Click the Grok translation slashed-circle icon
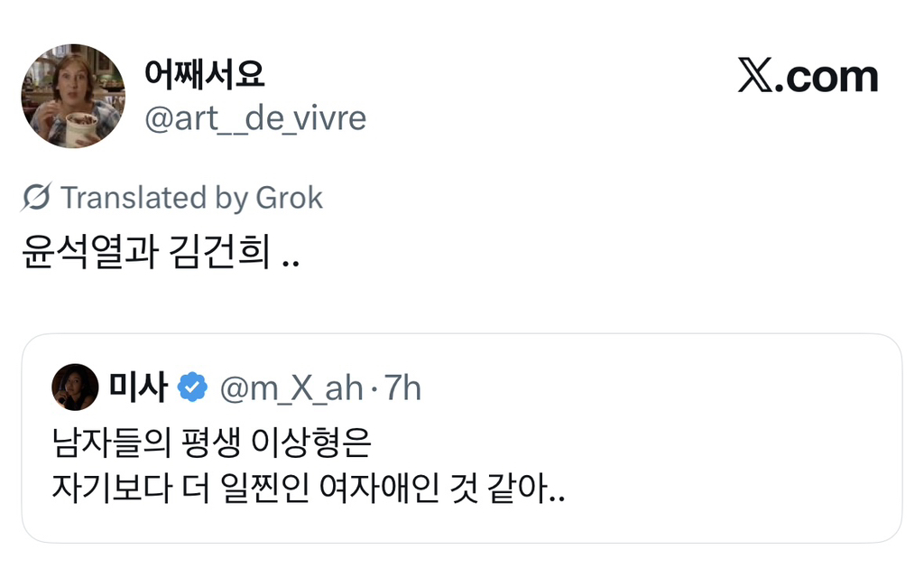Viewport: 924px width, 578px height. pos(36,198)
